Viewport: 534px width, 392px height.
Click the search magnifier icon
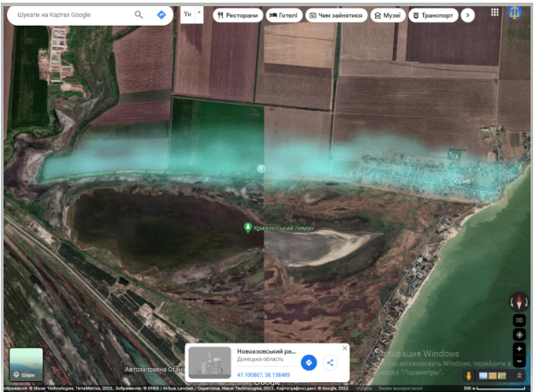(138, 15)
